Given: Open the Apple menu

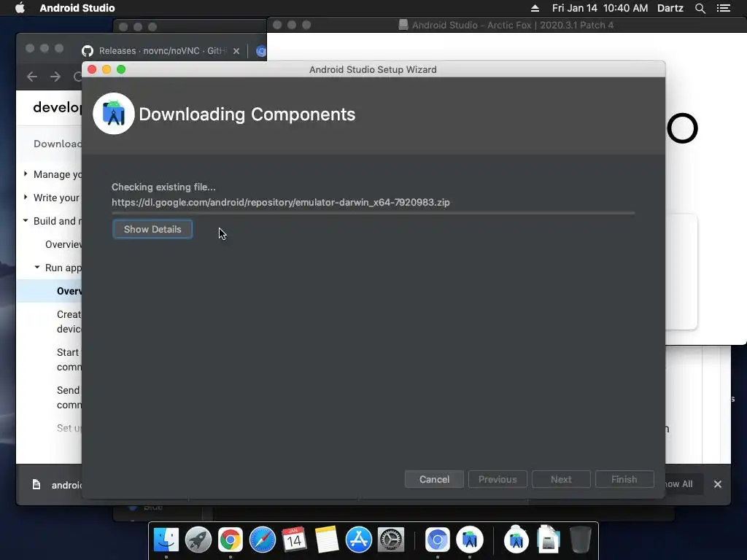Looking at the screenshot, I should coord(20,8).
